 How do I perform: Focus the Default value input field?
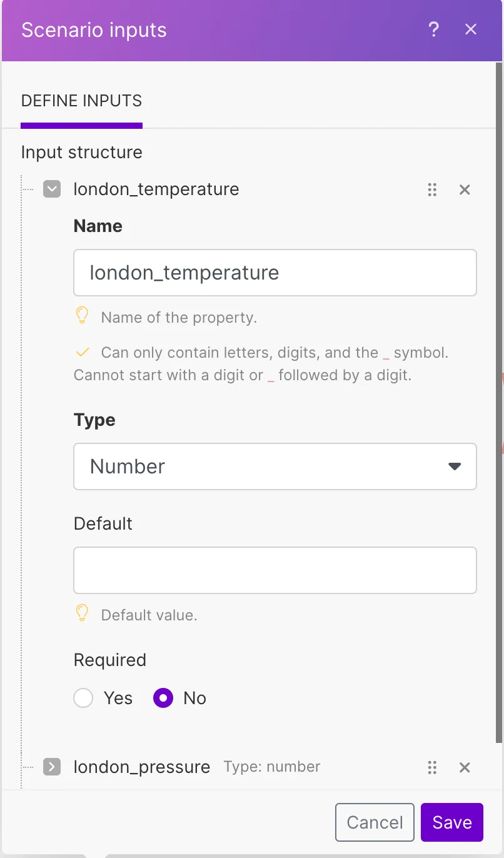pyautogui.click(x=275, y=570)
